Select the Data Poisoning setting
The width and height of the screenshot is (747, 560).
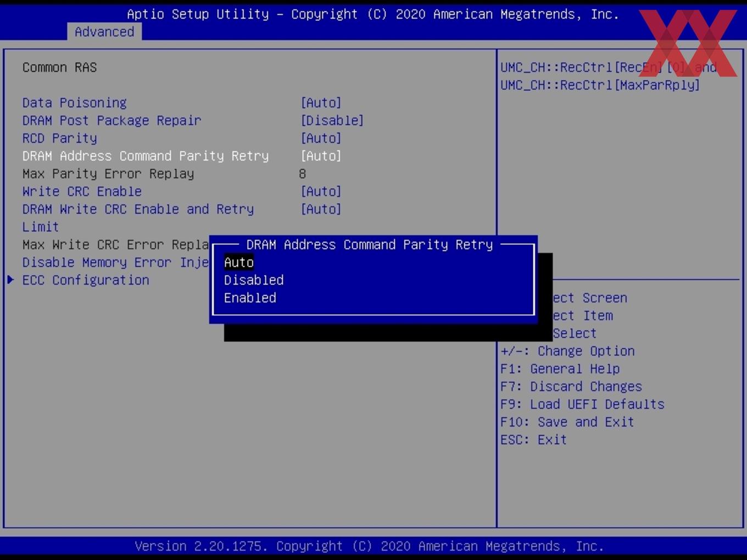point(75,103)
